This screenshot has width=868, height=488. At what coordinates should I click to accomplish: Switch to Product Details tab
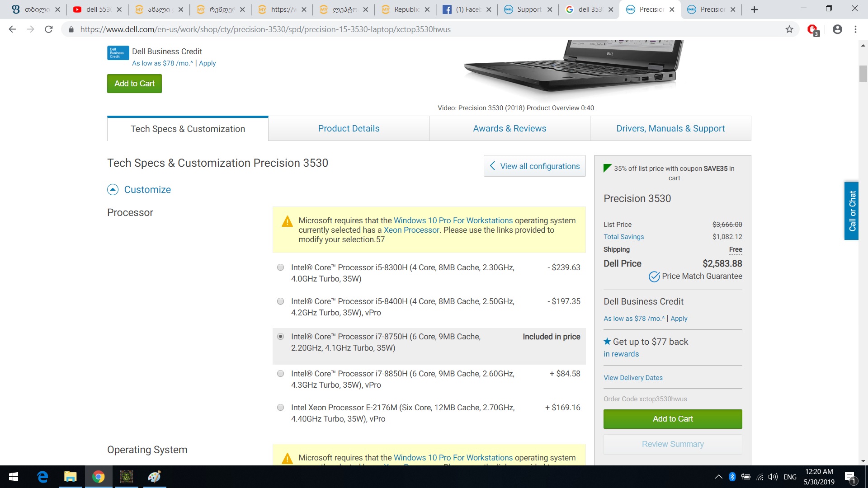click(349, 129)
